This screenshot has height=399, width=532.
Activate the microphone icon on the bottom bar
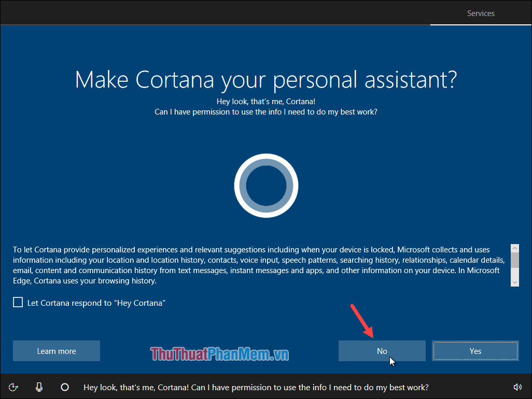pos(39,387)
